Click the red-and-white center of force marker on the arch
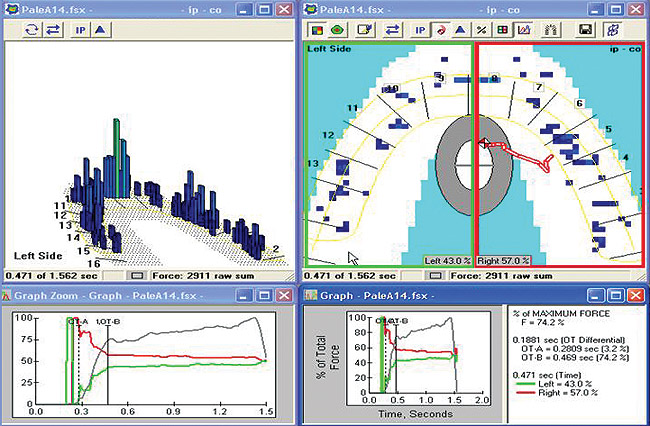Viewport: 650px width, 426px height. coord(485,144)
